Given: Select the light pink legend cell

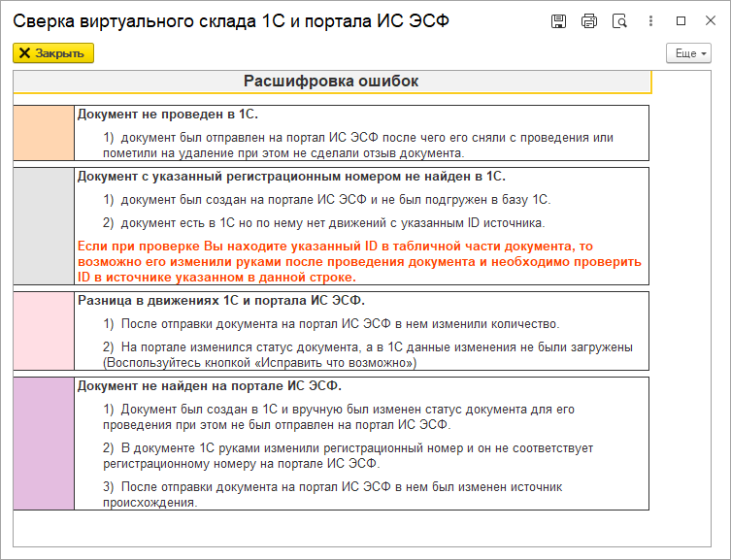Looking at the screenshot, I should (44, 331).
